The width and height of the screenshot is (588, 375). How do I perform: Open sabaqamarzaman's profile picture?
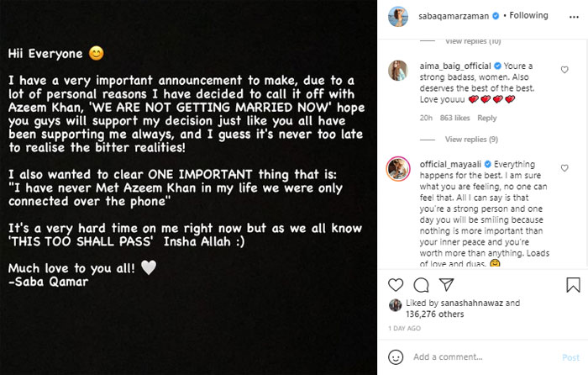pos(396,15)
